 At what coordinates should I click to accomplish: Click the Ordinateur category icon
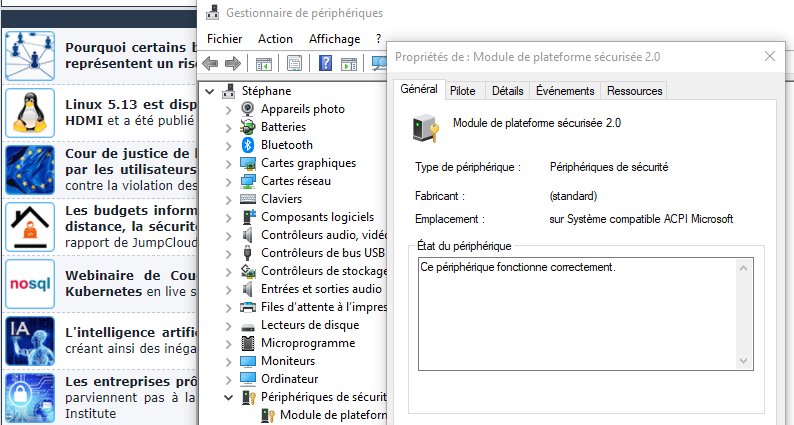click(x=248, y=379)
